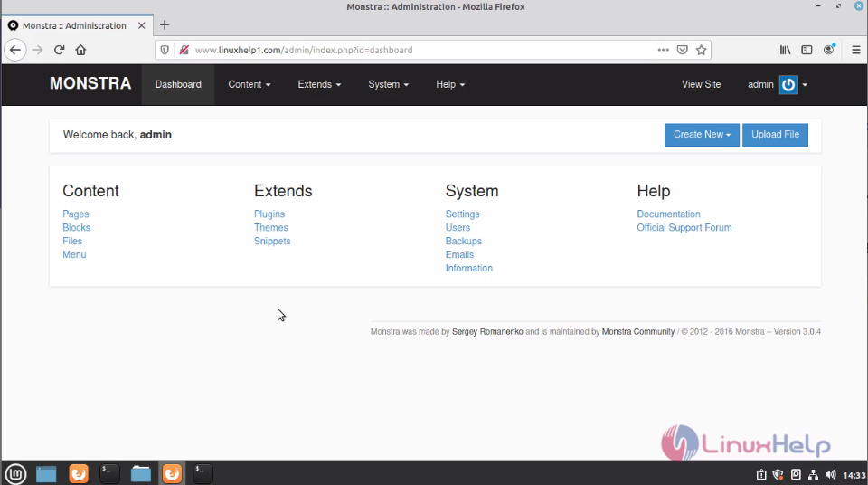
Task: Open Linux Mint start menu
Action: pyautogui.click(x=15, y=473)
